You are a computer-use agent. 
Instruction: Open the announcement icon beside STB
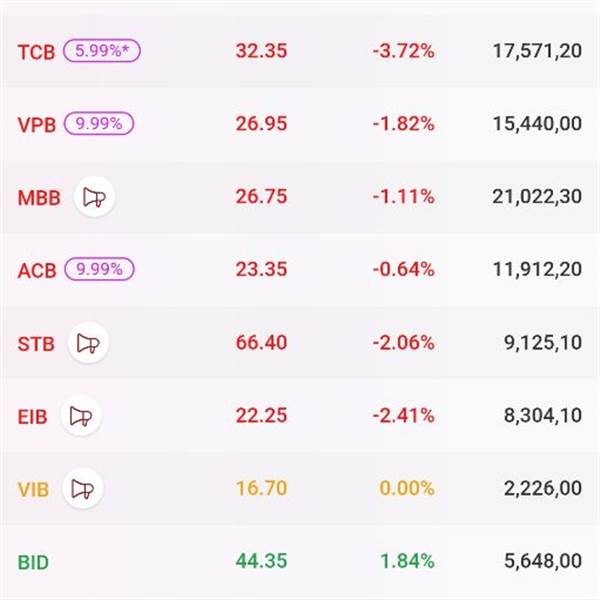click(88, 343)
